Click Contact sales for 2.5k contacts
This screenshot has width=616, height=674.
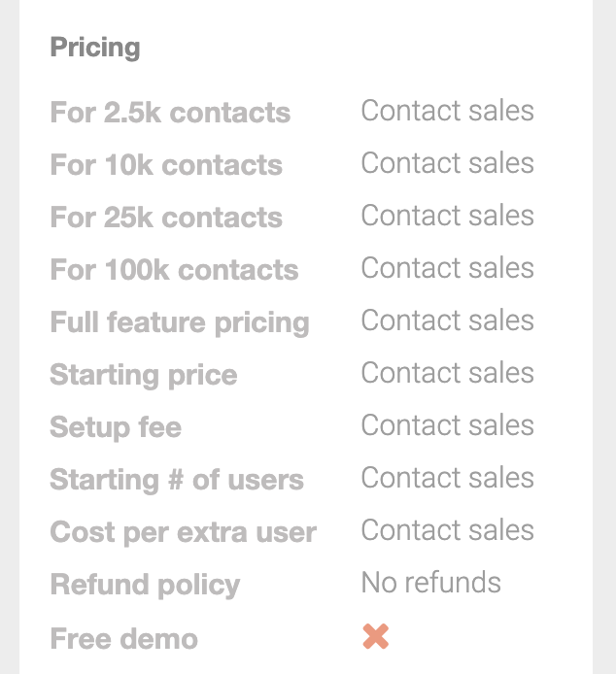pos(447,111)
